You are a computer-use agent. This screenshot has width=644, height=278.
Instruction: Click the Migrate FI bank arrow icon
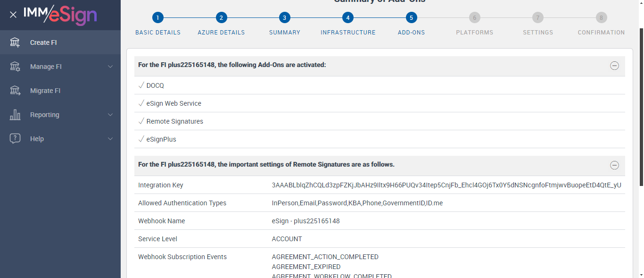coord(15,91)
